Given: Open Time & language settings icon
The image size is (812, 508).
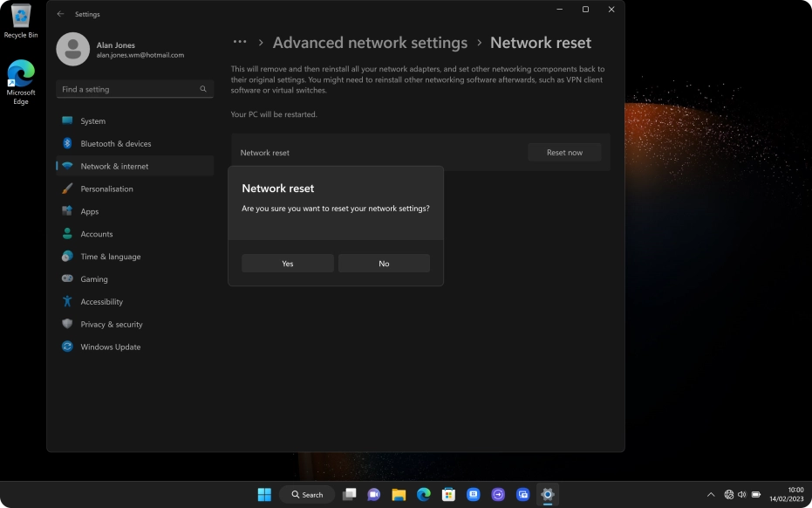Looking at the screenshot, I should click(x=67, y=256).
